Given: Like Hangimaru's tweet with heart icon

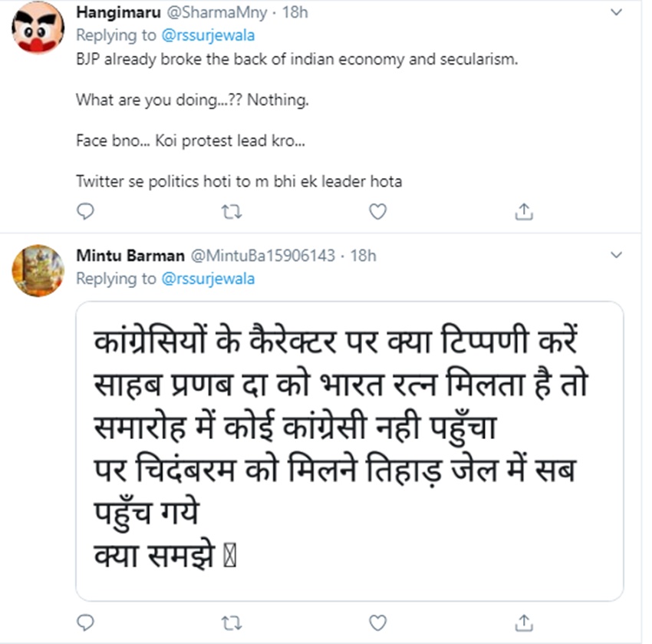Looking at the screenshot, I should [377, 211].
